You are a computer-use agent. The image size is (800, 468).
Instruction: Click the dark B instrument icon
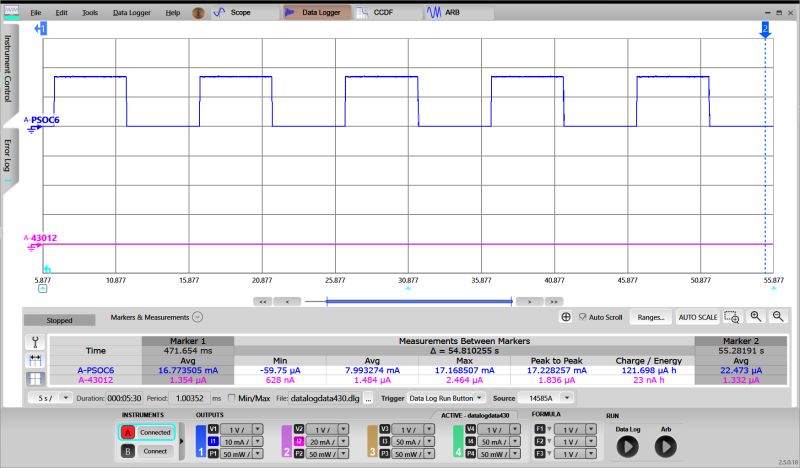[x=128, y=451]
